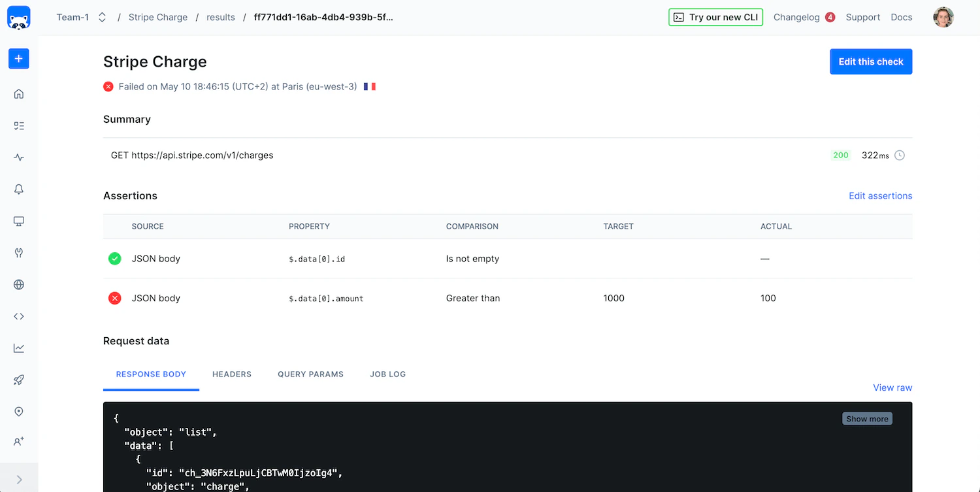The image size is (980, 492).
Task: Select the Checks list icon in the sidebar
Action: coord(18,125)
